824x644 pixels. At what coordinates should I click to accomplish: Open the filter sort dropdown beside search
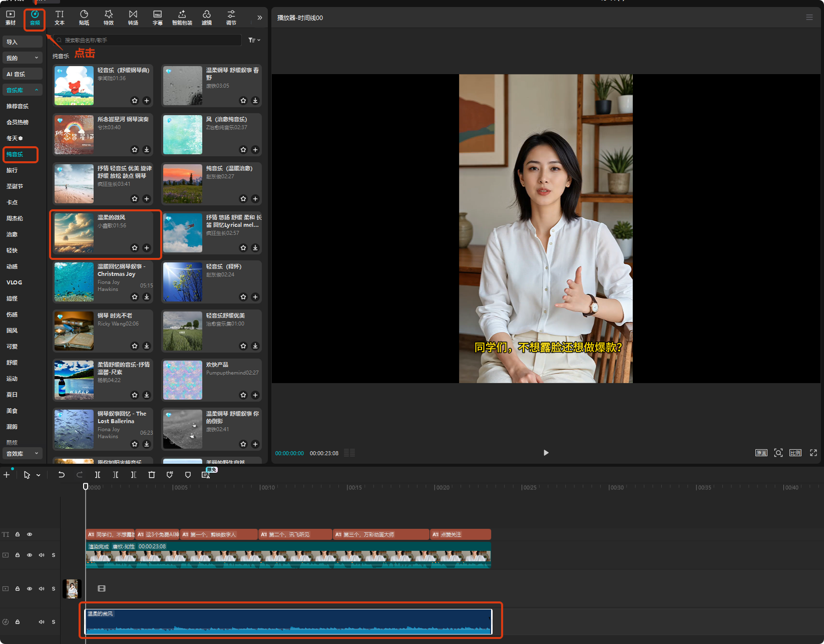click(254, 40)
